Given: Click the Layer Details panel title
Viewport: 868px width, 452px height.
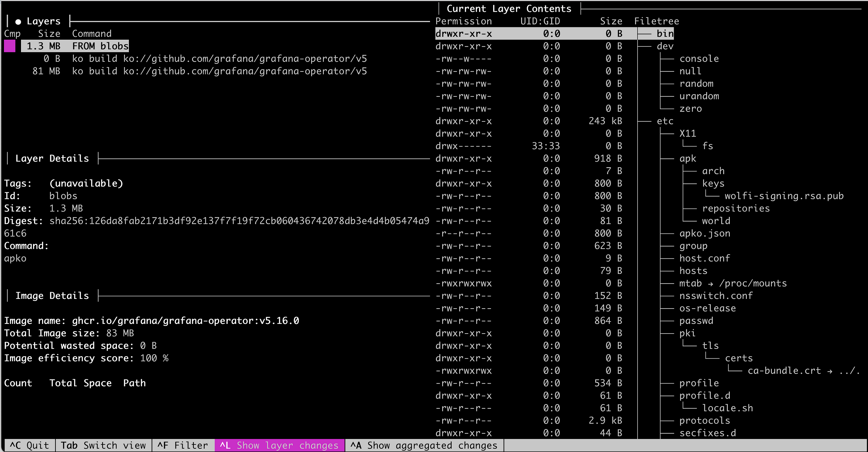Looking at the screenshot, I should click(52, 158).
